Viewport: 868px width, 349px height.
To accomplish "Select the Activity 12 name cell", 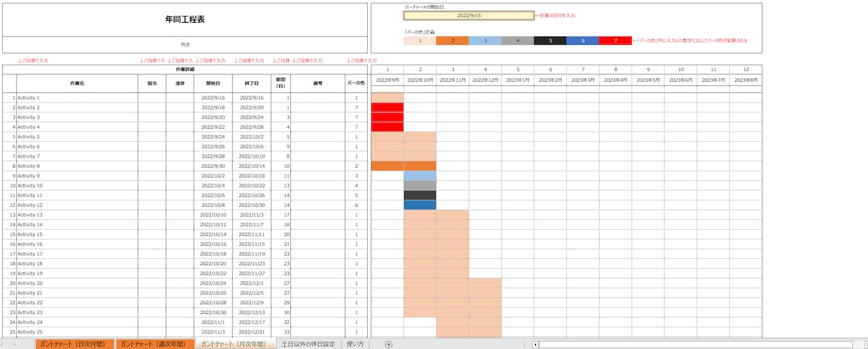I will (x=78, y=205).
